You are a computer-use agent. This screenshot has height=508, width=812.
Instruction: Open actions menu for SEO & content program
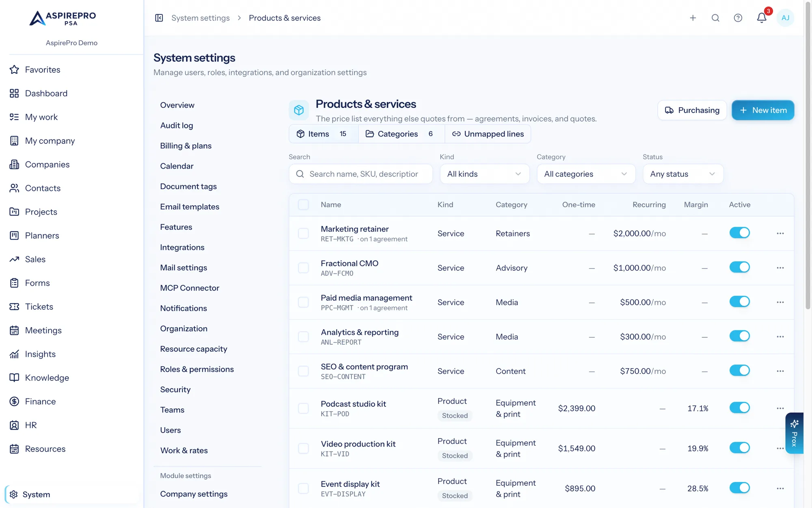pyautogui.click(x=780, y=371)
